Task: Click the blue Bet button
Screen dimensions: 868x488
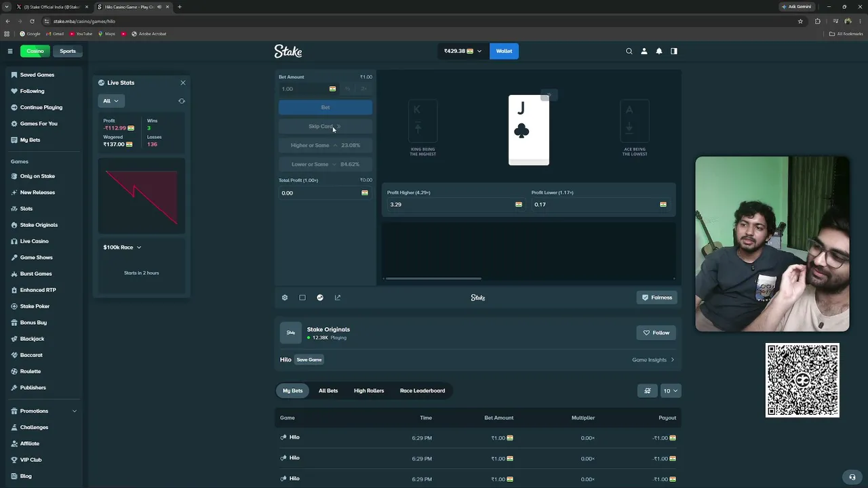Action: 325,107
